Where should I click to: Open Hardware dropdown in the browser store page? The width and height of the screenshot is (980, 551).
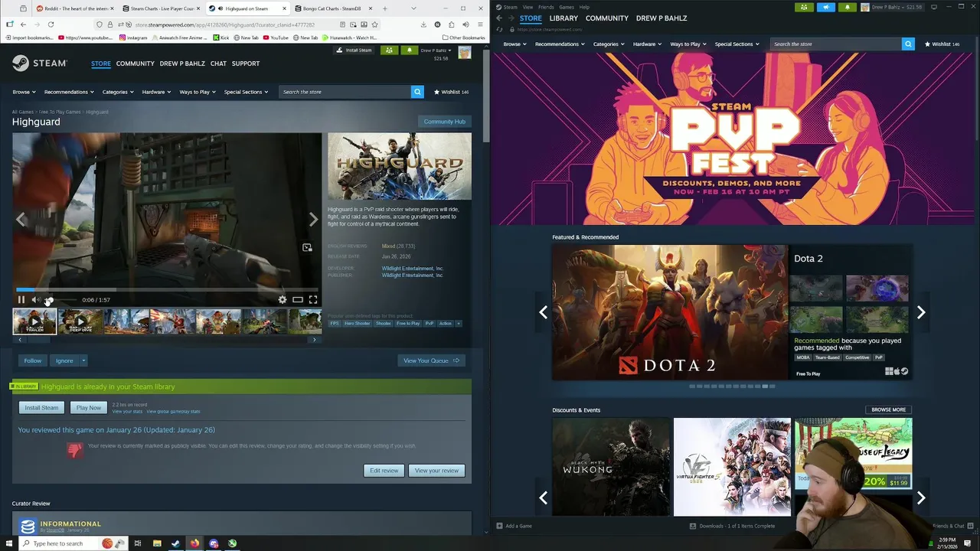click(156, 92)
